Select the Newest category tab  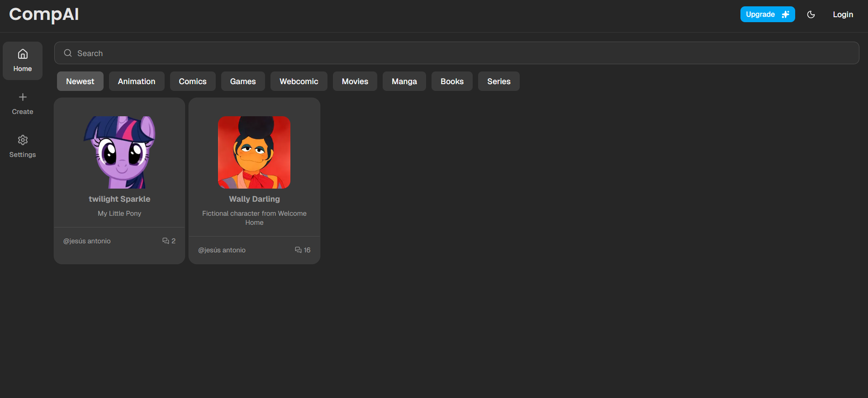pyautogui.click(x=80, y=81)
